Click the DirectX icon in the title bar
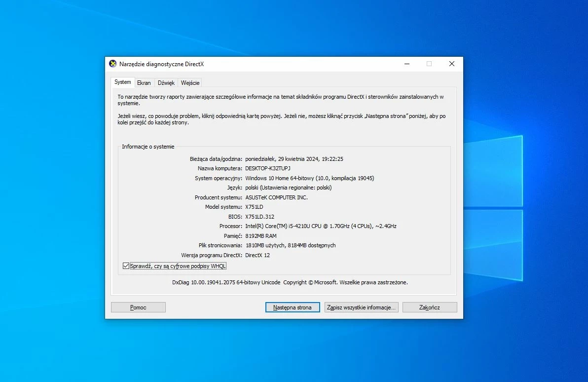Image resolution: width=588 pixels, height=382 pixels. [113, 64]
